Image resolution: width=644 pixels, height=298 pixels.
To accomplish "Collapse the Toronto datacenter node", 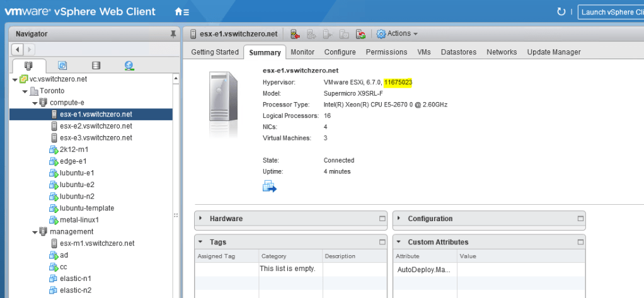I will (25, 91).
